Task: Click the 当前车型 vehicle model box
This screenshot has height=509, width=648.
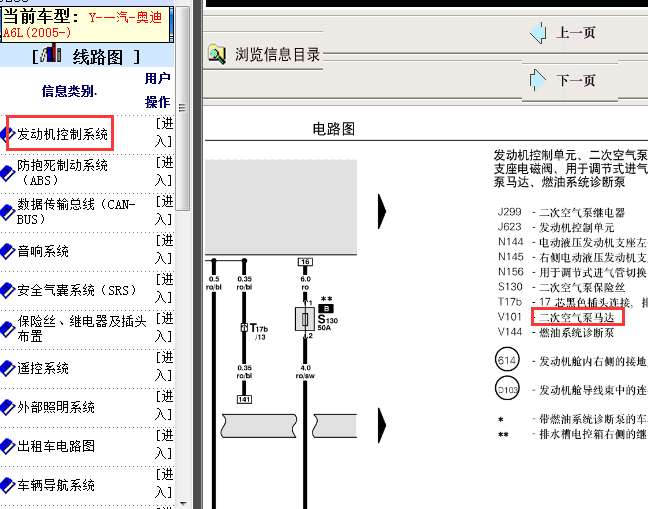Action: tap(86, 24)
